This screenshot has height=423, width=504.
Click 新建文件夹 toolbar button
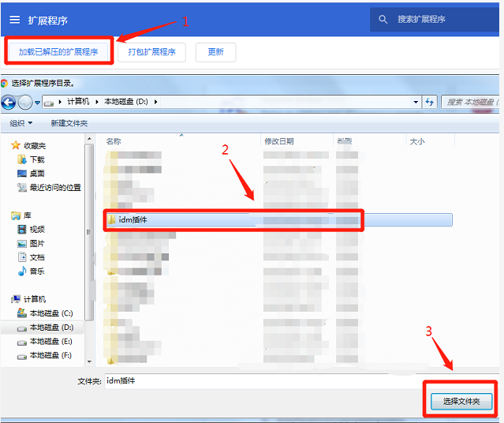tap(69, 123)
